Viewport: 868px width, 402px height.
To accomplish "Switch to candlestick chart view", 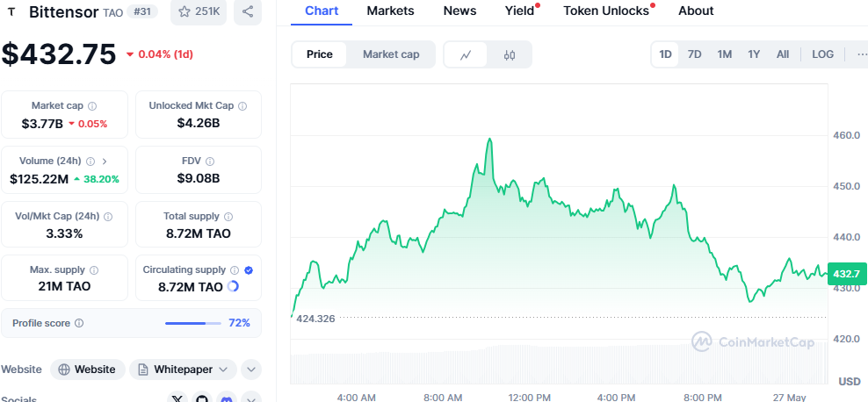I will tap(510, 54).
